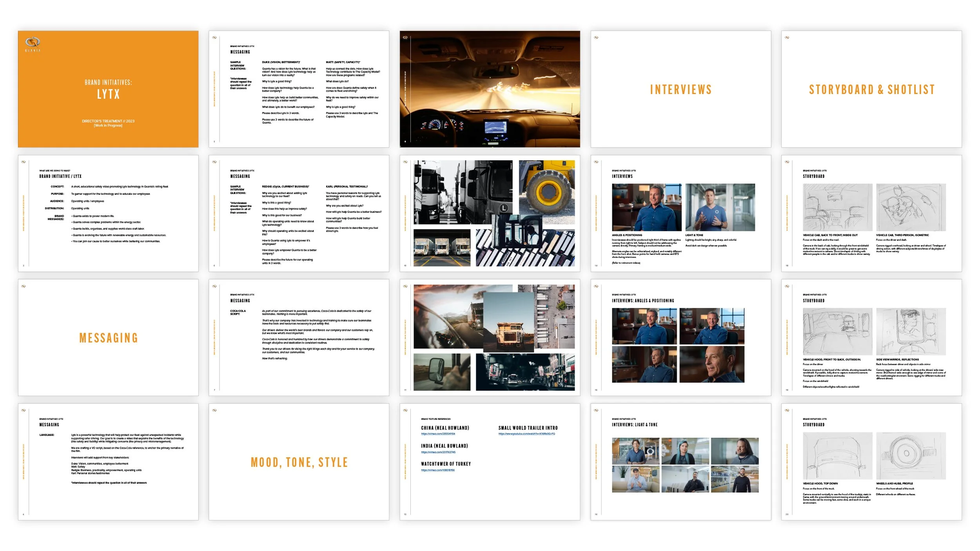Select the MESSAGING section title slide

coord(108,338)
